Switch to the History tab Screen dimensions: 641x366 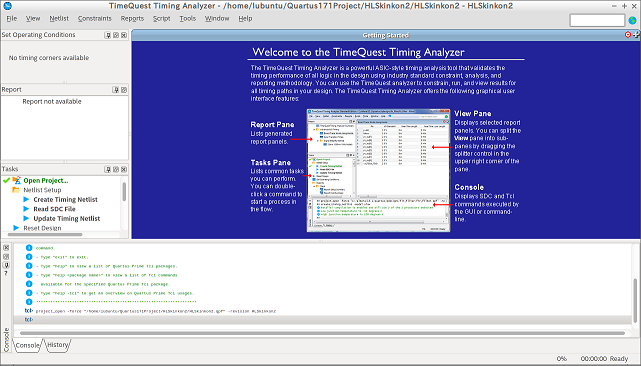[57, 345]
